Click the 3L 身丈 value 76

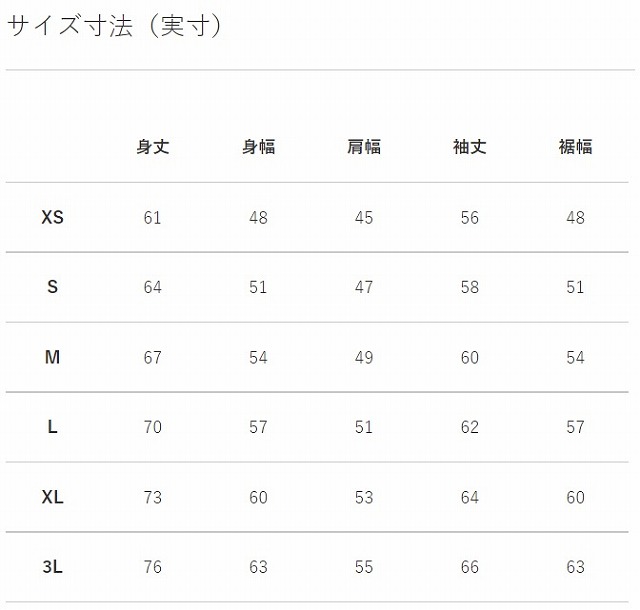[152, 568]
